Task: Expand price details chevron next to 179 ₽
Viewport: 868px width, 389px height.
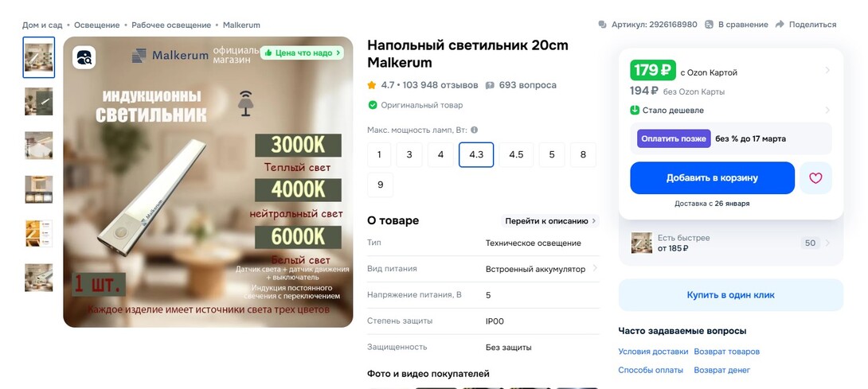Action: (827, 70)
